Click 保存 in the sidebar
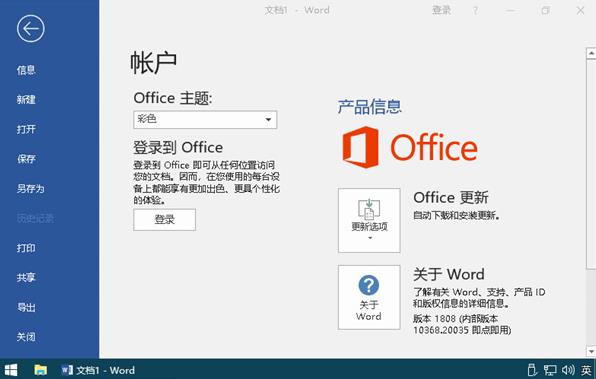 [26, 159]
